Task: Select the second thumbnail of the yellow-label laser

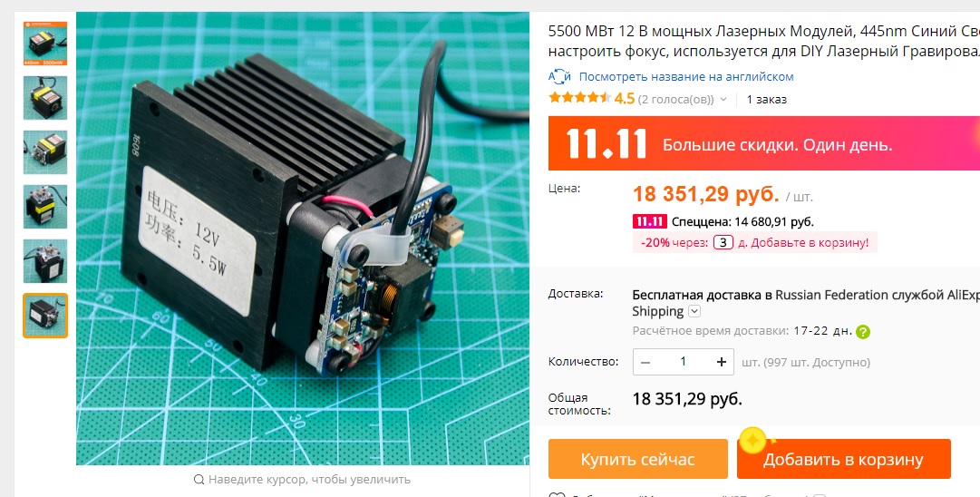Action: click(x=45, y=98)
